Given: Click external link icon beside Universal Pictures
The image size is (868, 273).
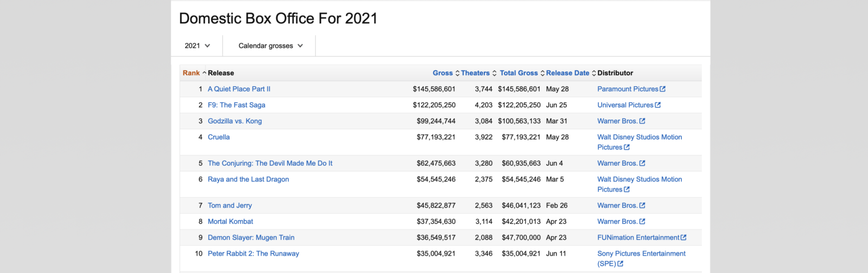Looking at the screenshot, I should pyautogui.click(x=658, y=105).
